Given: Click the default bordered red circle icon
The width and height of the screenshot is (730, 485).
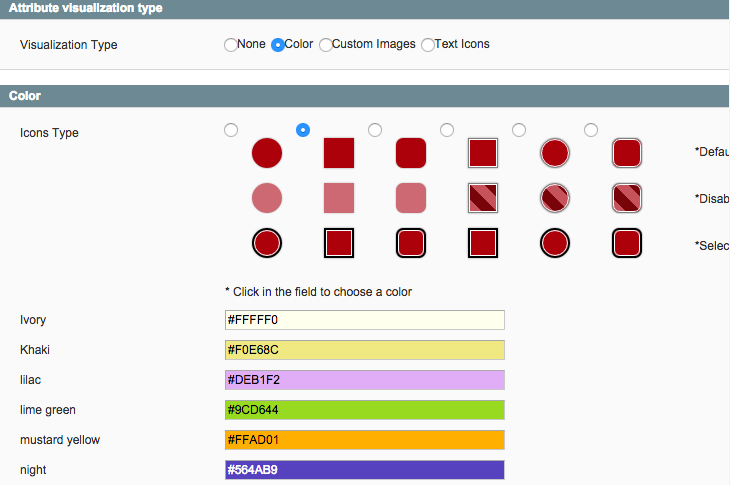Looking at the screenshot, I should (x=555, y=153).
